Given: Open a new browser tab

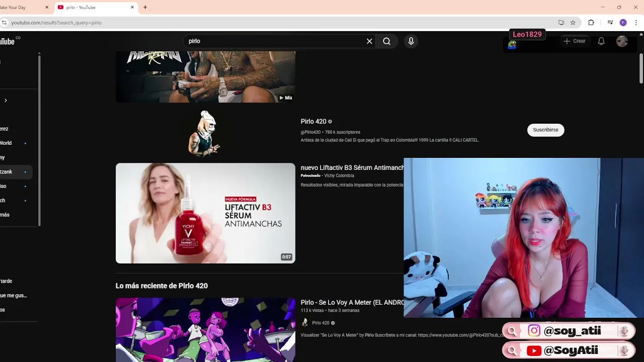Looking at the screenshot, I should pos(145,7).
